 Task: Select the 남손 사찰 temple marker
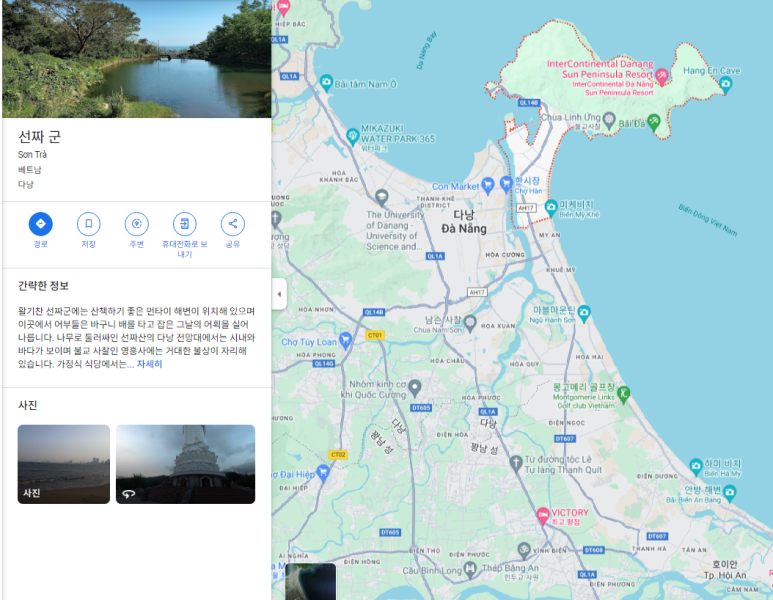pyautogui.click(x=470, y=323)
